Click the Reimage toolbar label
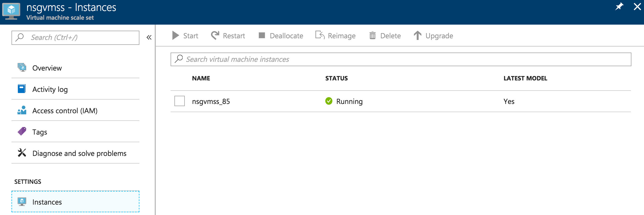Image resolution: width=644 pixels, height=215 pixels. coord(342,36)
